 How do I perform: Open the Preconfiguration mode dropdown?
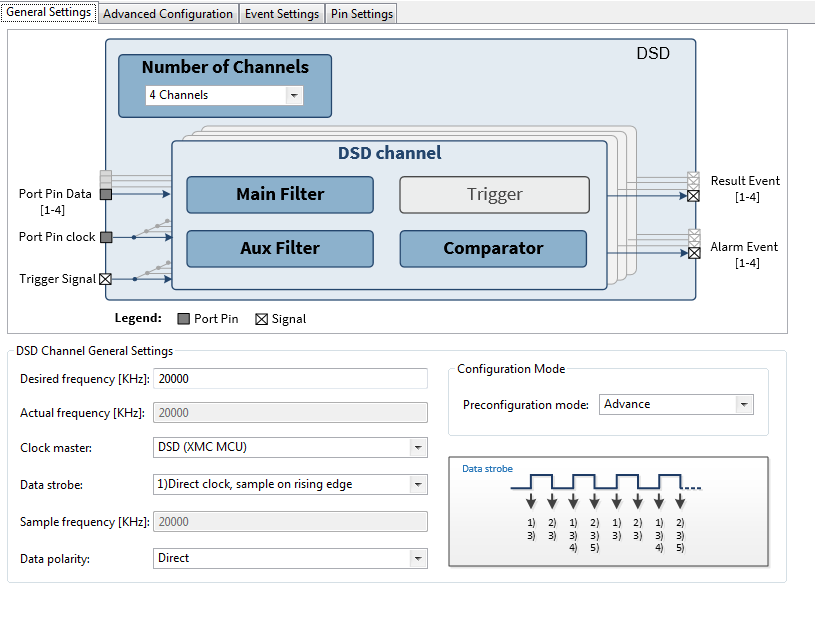(744, 404)
